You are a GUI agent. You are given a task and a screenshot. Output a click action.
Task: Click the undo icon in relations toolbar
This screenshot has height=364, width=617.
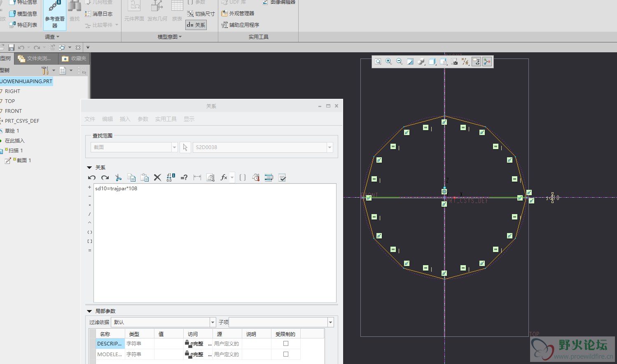coord(92,177)
